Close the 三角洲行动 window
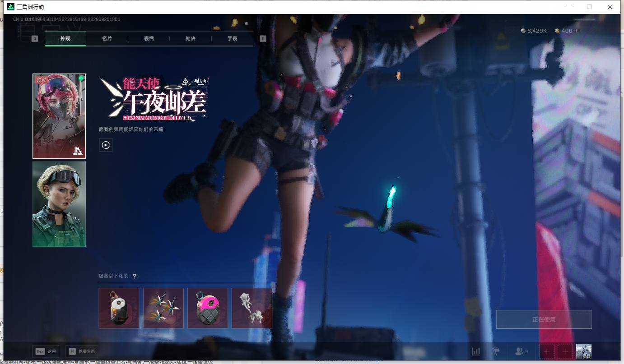Viewport: 624px width, 364px height. pyautogui.click(x=610, y=7)
